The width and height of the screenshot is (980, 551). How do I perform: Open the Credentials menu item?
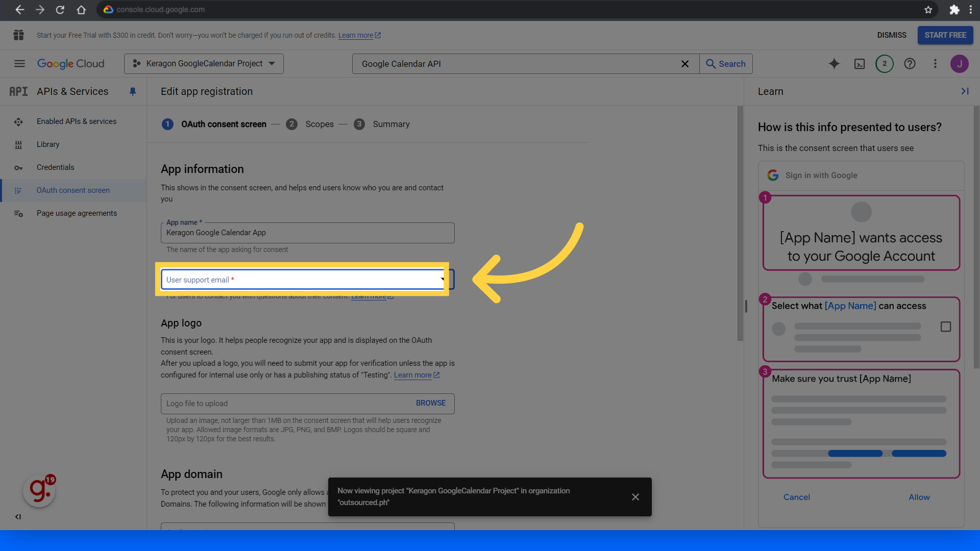[x=55, y=167]
